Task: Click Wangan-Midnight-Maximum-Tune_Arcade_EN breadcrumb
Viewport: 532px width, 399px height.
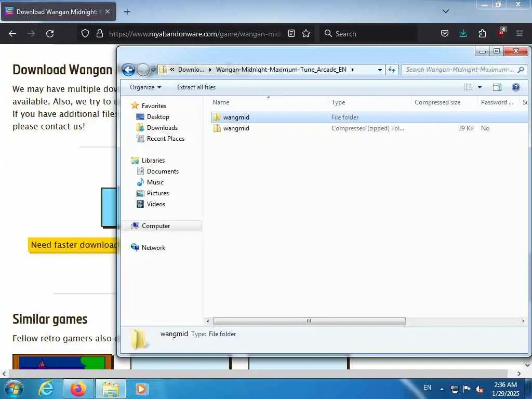Action: coord(281,70)
